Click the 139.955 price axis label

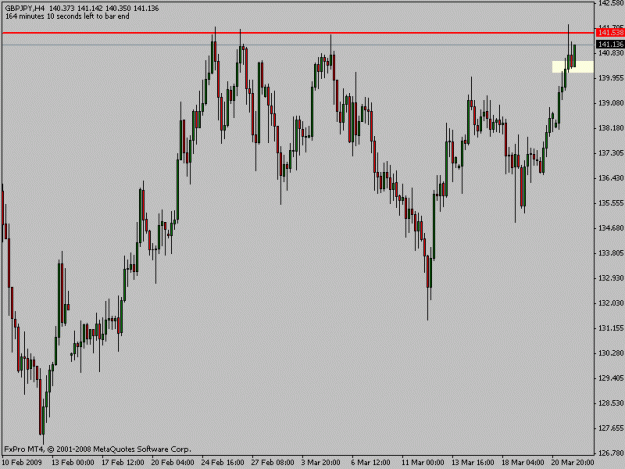click(610, 78)
